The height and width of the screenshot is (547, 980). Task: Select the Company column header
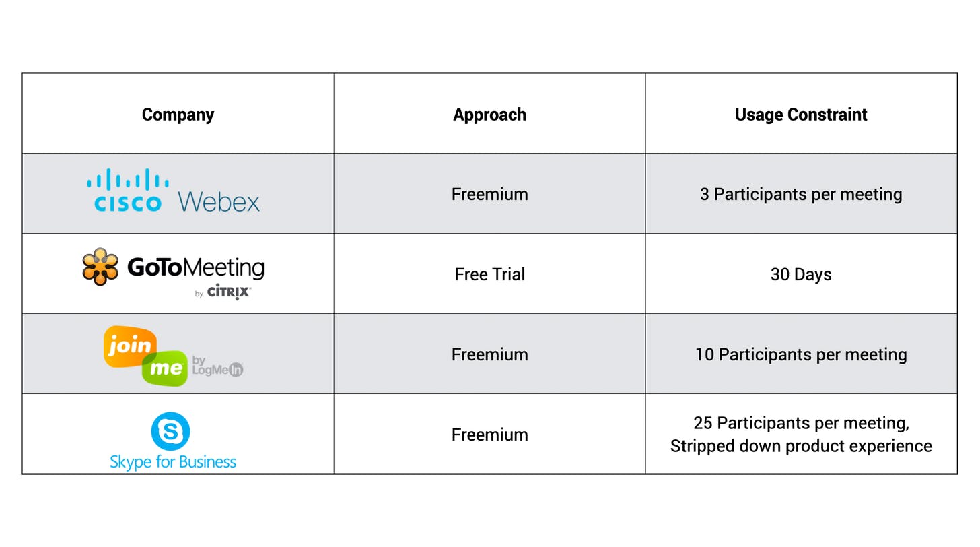(x=178, y=115)
